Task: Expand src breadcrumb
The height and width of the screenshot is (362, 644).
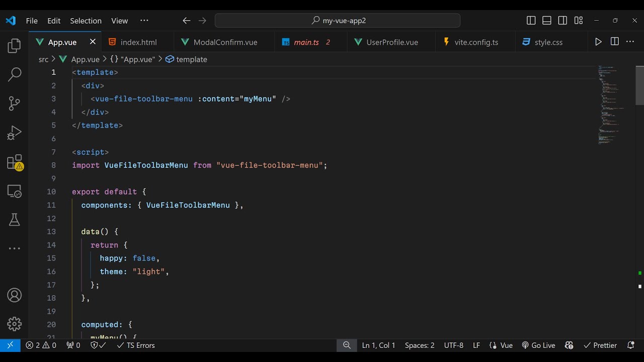Action: click(44, 59)
